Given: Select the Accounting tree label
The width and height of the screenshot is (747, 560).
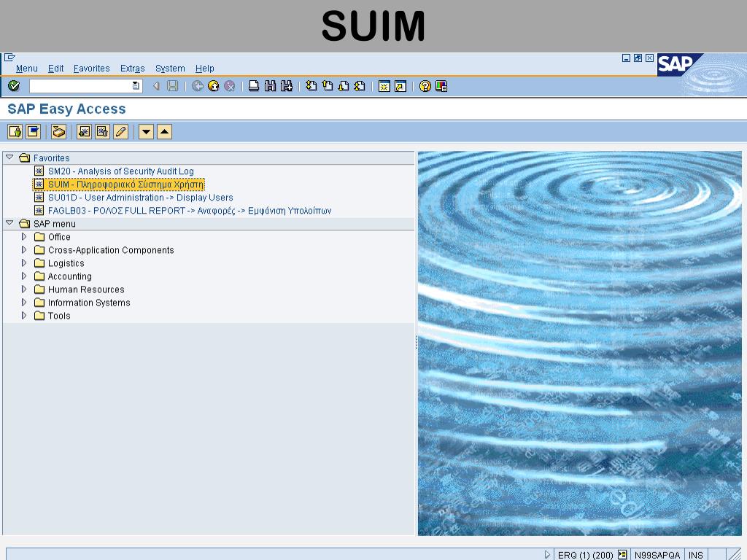Looking at the screenshot, I should [x=69, y=276].
